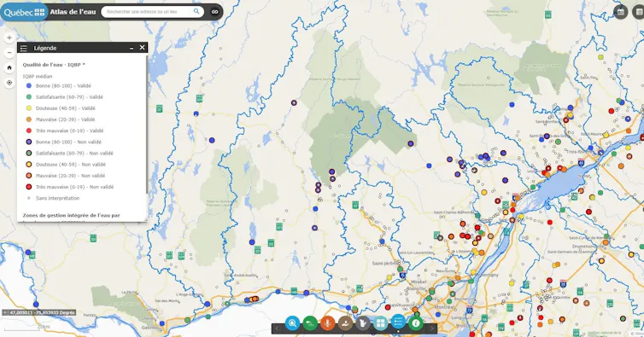Click the Mirabel label on map
644x337 pixels.
(419, 282)
